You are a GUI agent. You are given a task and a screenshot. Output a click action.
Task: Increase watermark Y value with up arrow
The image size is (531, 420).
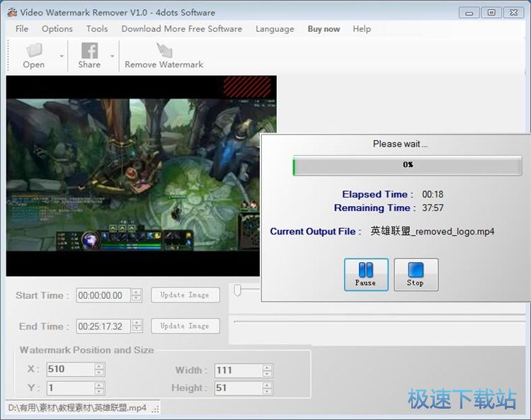pyautogui.click(x=99, y=385)
